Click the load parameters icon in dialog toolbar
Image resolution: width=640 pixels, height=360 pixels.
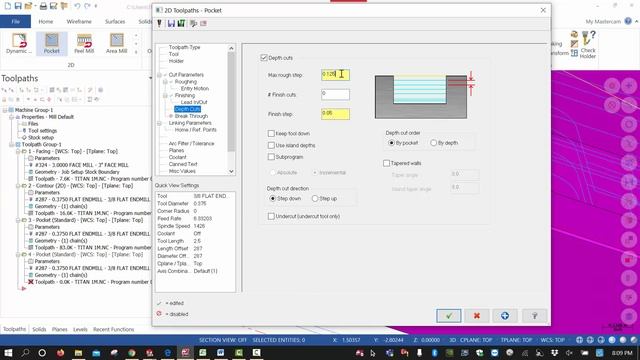tap(181, 23)
